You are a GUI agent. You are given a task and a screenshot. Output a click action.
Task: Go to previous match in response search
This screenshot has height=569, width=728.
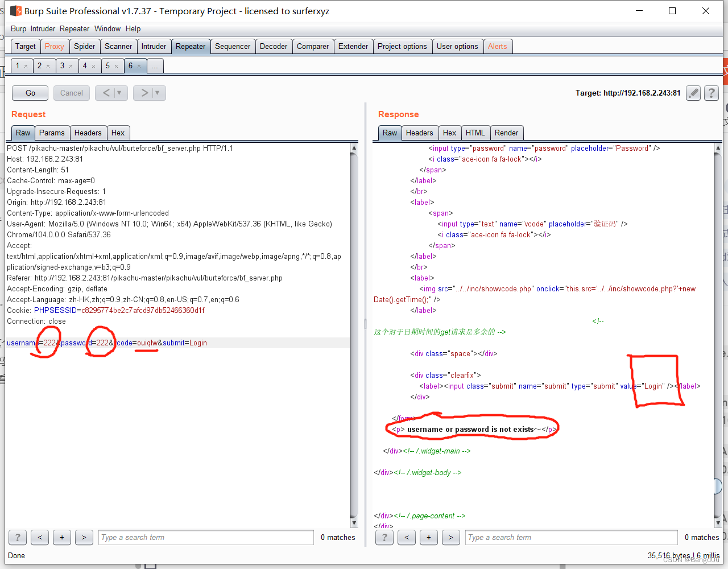pos(407,537)
